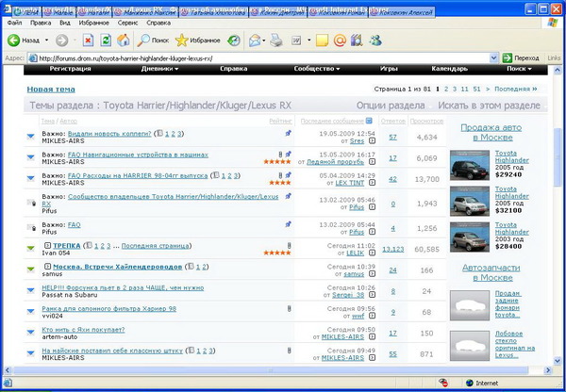Open the Файл menu
Screen dimensions: 566x392
click(x=14, y=23)
